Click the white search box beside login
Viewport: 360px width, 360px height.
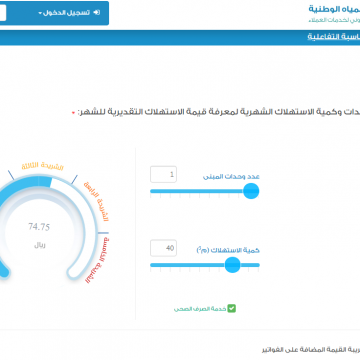[x=3, y=13]
